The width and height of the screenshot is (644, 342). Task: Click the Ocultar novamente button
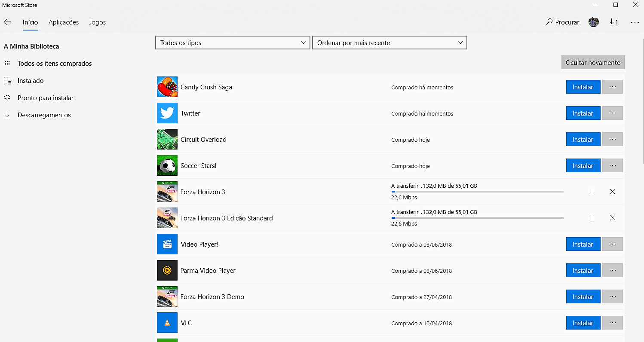click(x=593, y=62)
